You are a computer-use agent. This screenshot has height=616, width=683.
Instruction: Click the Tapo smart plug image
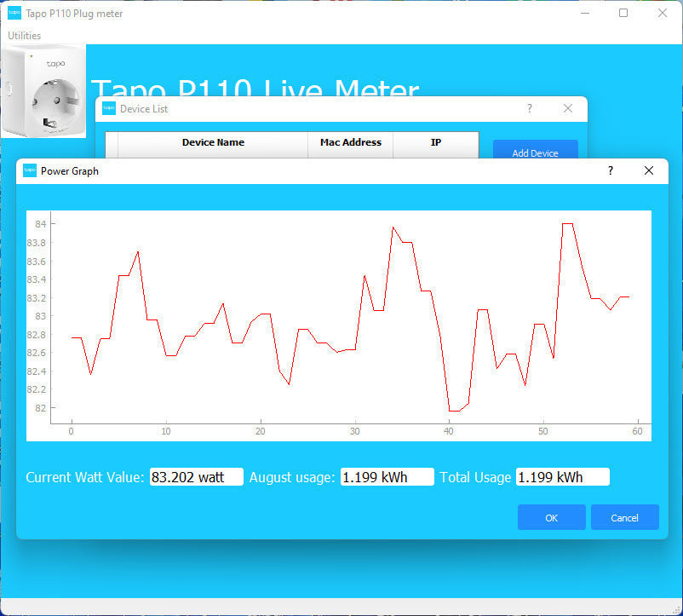click(43, 91)
